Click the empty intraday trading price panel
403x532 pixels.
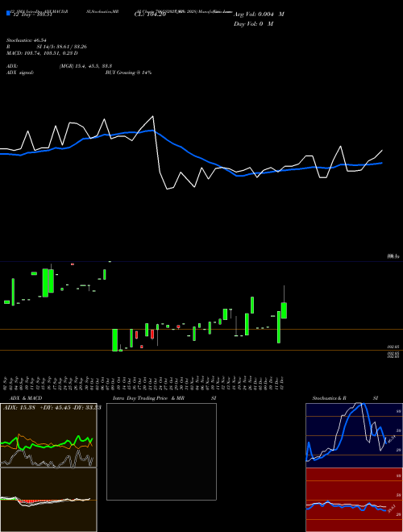(161, 451)
